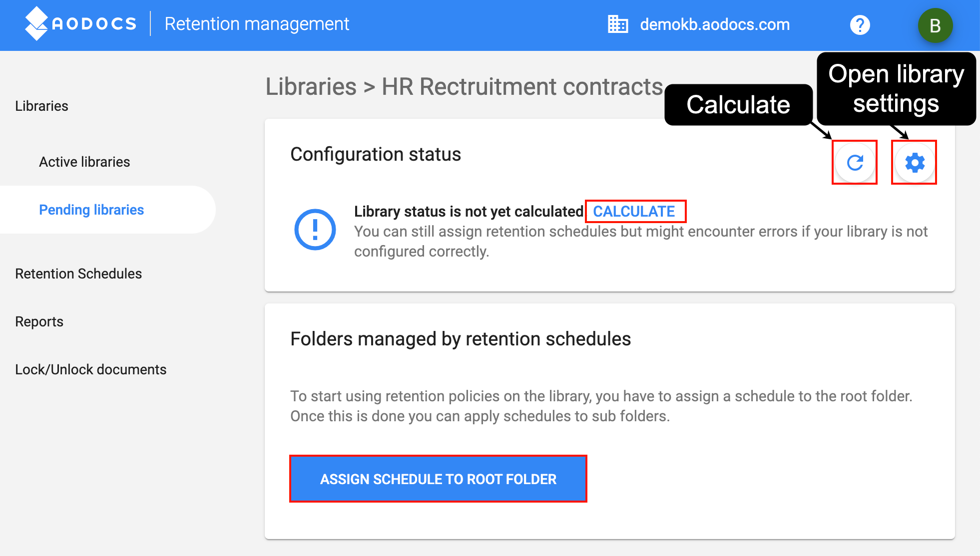Click the Open library settings tooltip
This screenshot has width=980, height=556.
(896, 88)
